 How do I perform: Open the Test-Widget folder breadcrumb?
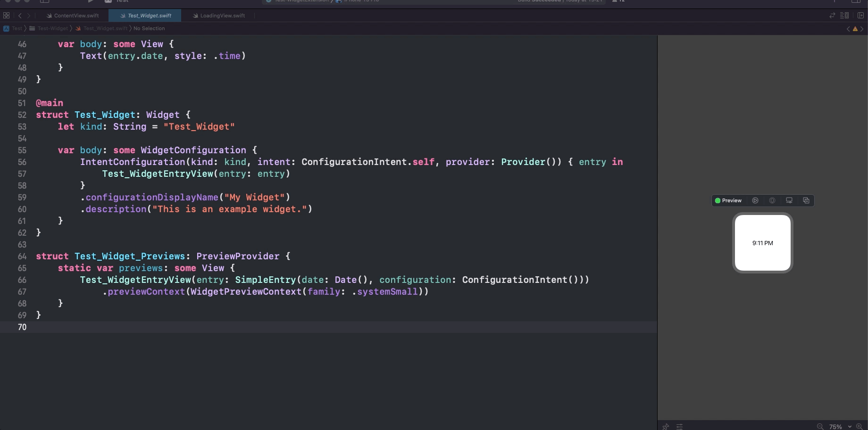(x=49, y=28)
